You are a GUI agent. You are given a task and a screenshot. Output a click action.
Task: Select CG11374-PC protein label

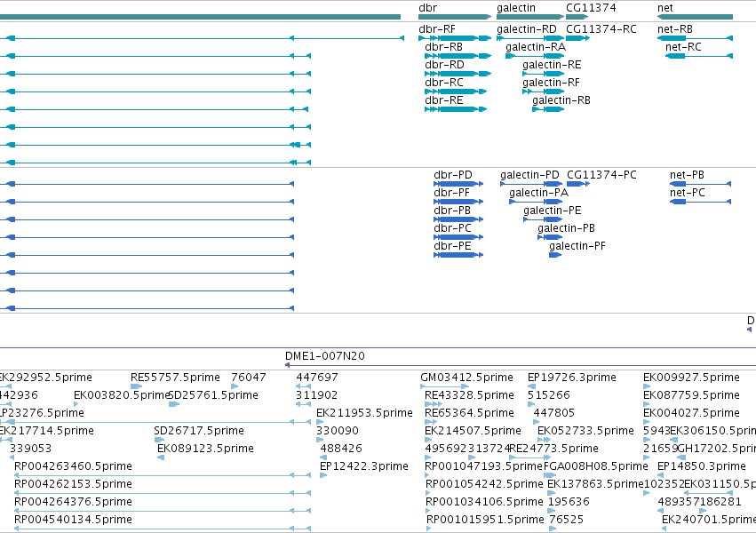601,175
